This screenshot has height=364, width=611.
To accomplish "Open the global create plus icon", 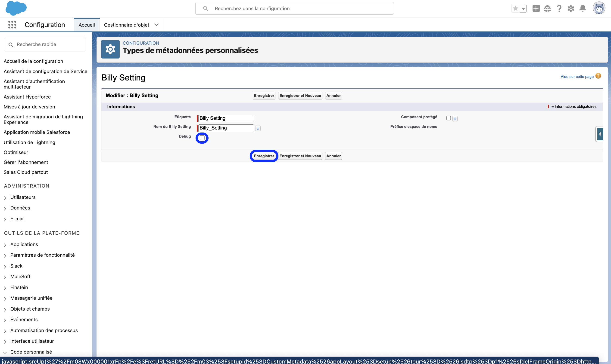I will click(536, 9).
